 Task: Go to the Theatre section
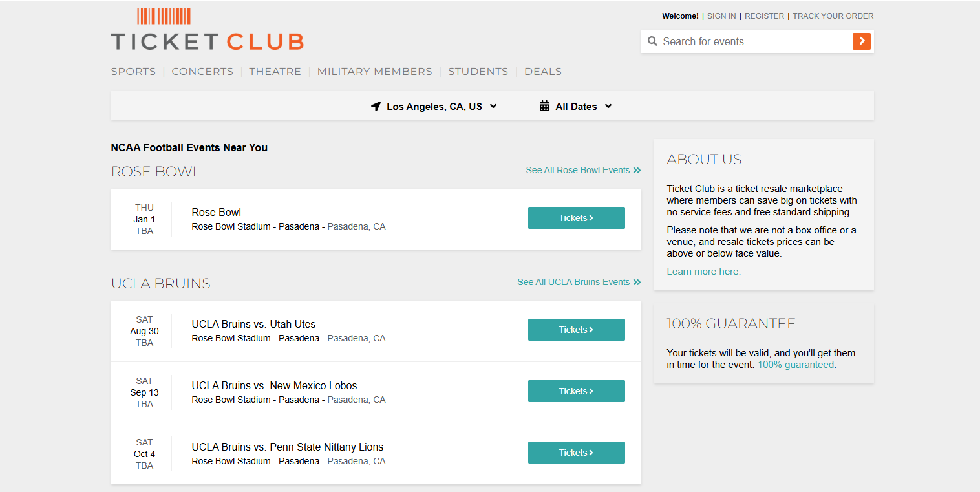point(275,72)
